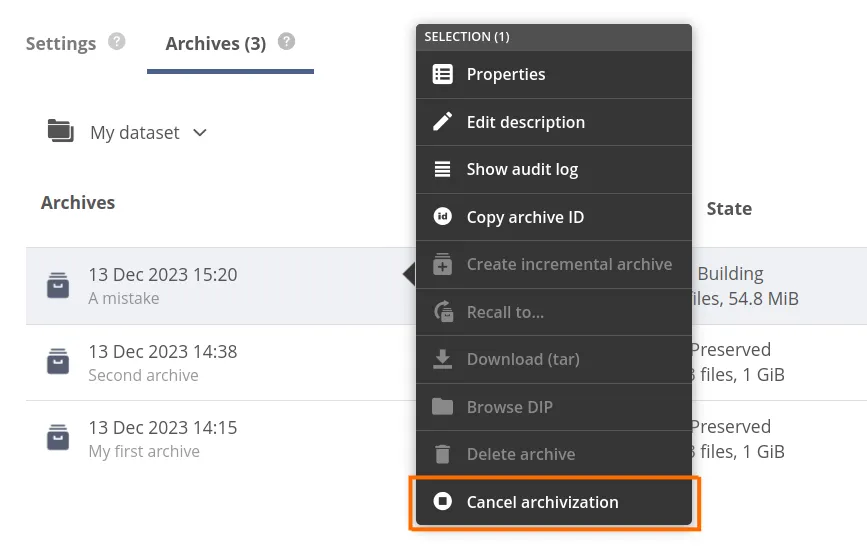Select Cancel archivization
The height and width of the screenshot is (549, 867).
coord(553,502)
